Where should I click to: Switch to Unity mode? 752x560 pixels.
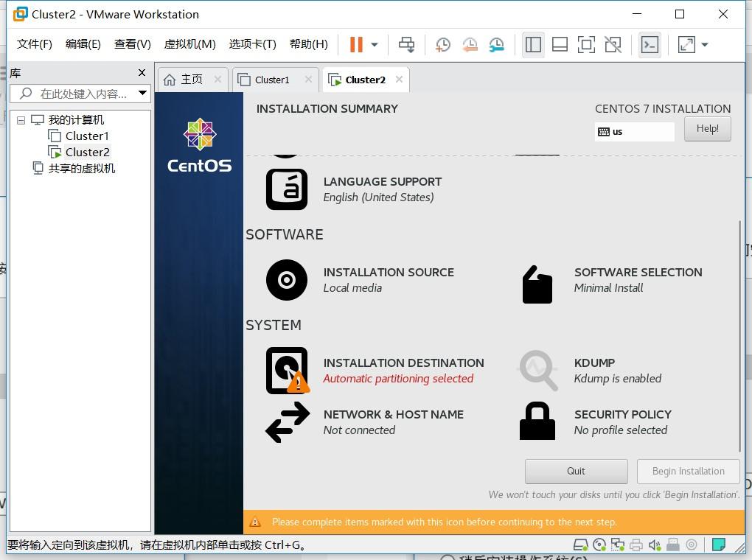pyautogui.click(x=613, y=45)
